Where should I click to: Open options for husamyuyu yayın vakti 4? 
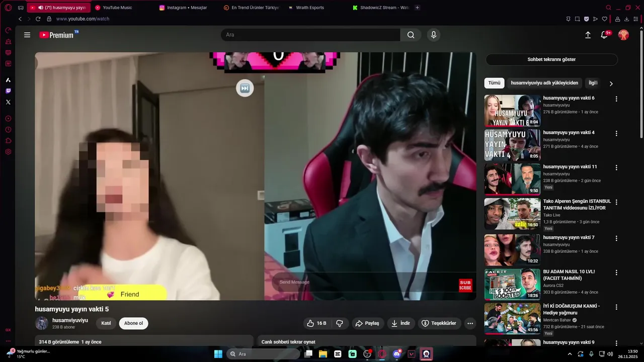pyautogui.click(x=616, y=134)
